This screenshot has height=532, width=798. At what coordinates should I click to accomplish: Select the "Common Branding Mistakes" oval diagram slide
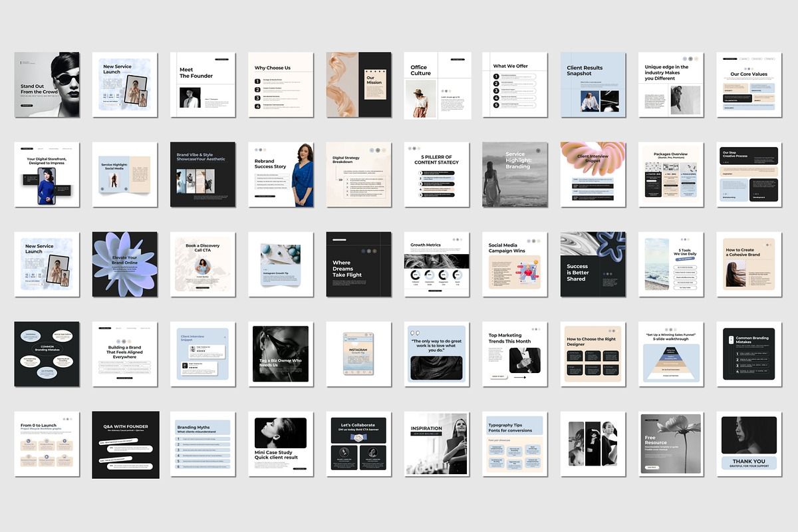47,354
